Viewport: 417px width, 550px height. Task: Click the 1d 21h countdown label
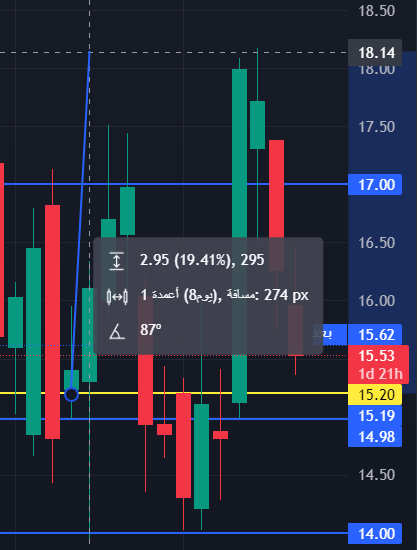coord(380,374)
